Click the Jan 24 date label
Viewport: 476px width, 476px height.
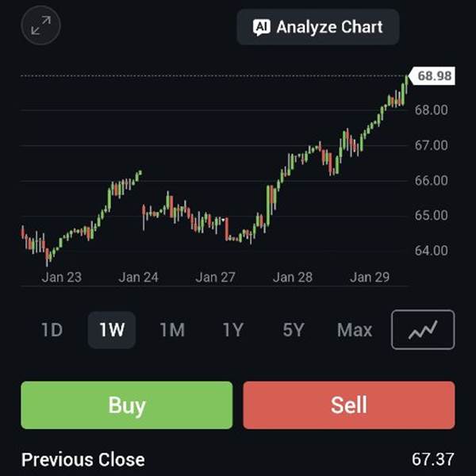click(139, 277)
